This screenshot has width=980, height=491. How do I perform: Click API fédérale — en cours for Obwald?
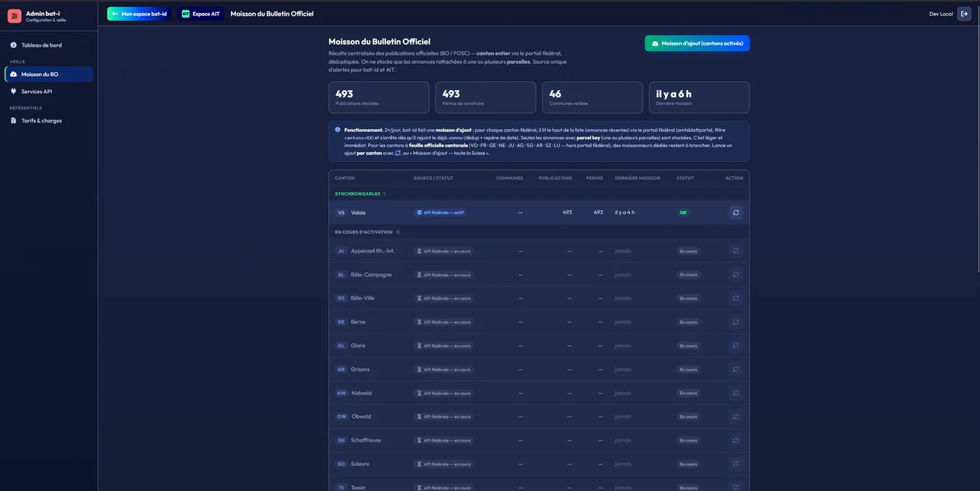tap(444, 416)
